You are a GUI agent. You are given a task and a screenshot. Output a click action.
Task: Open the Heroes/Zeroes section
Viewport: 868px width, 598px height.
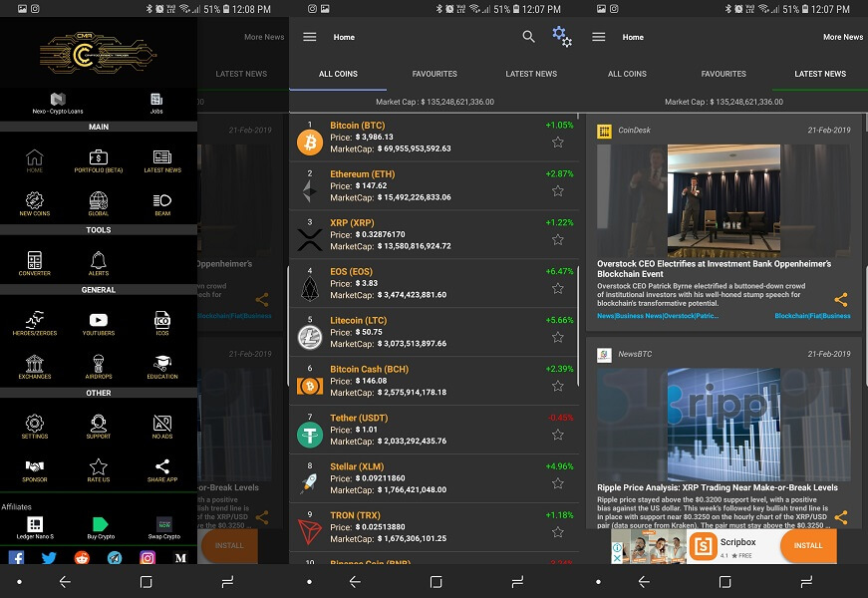click(x=35, y=323)
